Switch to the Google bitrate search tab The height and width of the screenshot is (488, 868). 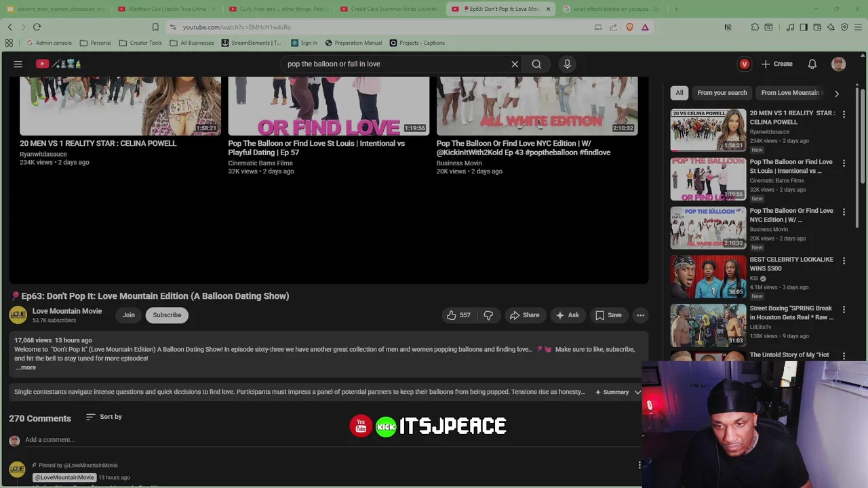coord(612,9)
